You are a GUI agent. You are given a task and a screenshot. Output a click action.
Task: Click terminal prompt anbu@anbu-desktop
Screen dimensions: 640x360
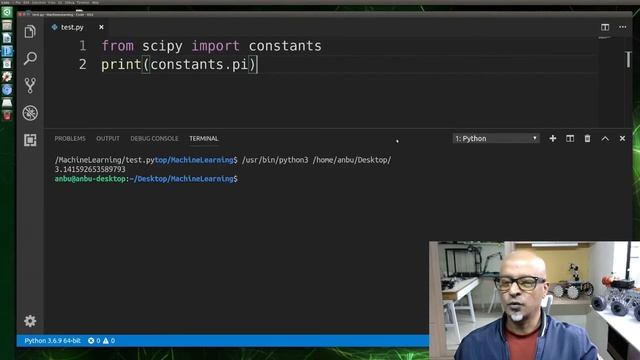(90, 179)
